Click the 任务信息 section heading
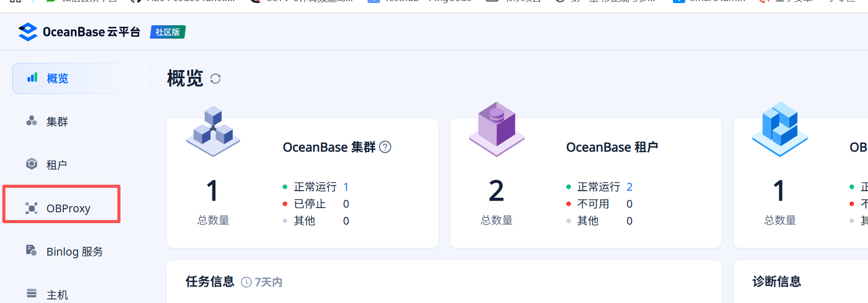 tap(210, 282)
